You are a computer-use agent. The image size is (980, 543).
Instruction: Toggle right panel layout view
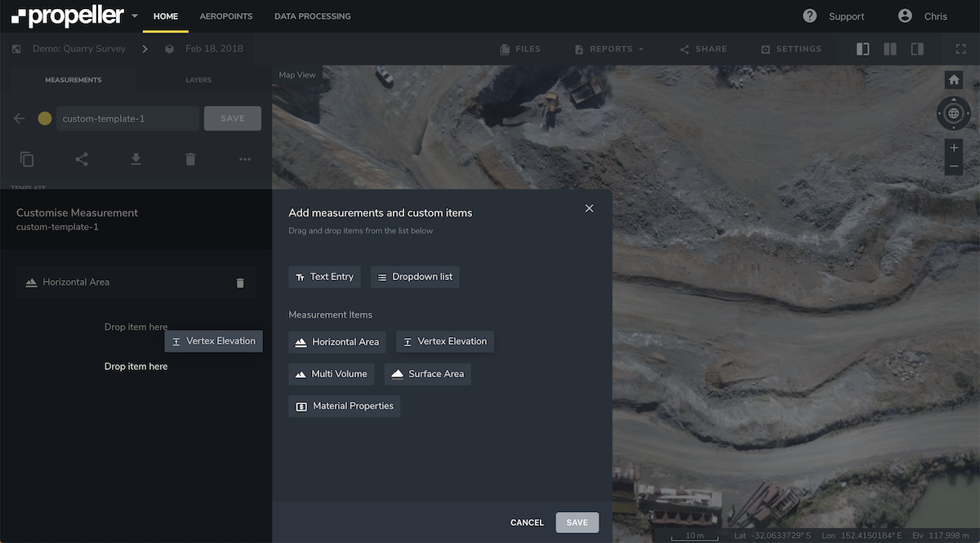(917, 49)
